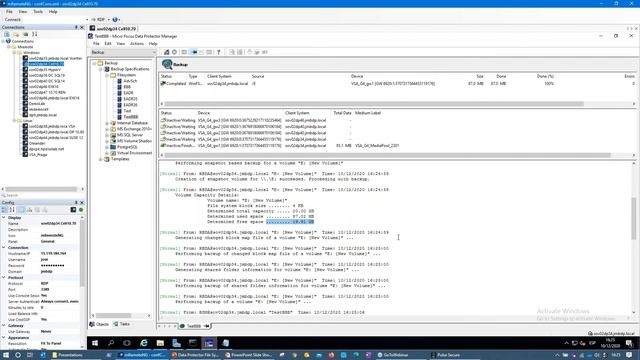Collapse the Gateway config section
The image size is (640, 360).
coord(4,326)
